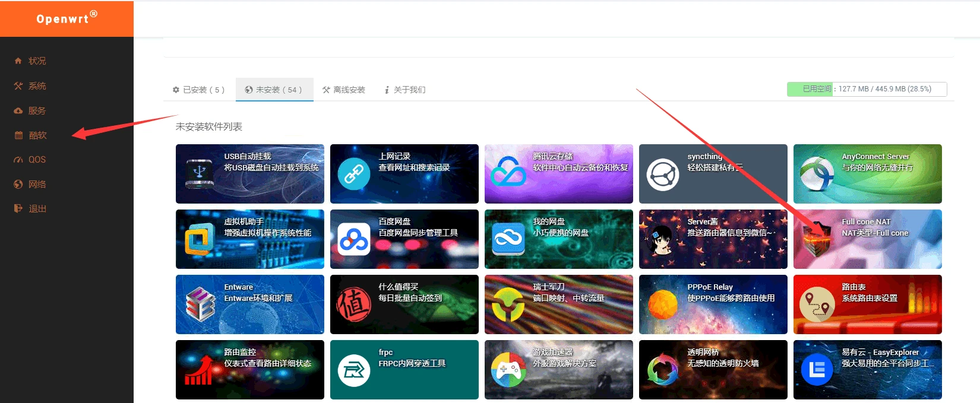The width and height of the screenshot is (980, 403).
Task: Click the 软件中心自动云备份和恢复 description
Action: point(580,168)
